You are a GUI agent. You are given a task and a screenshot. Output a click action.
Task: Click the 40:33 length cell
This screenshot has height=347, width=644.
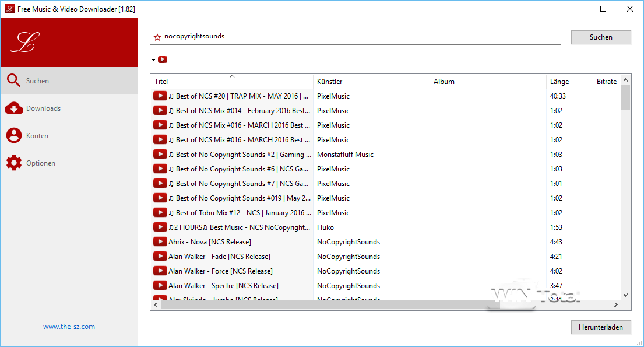[558, 96]
